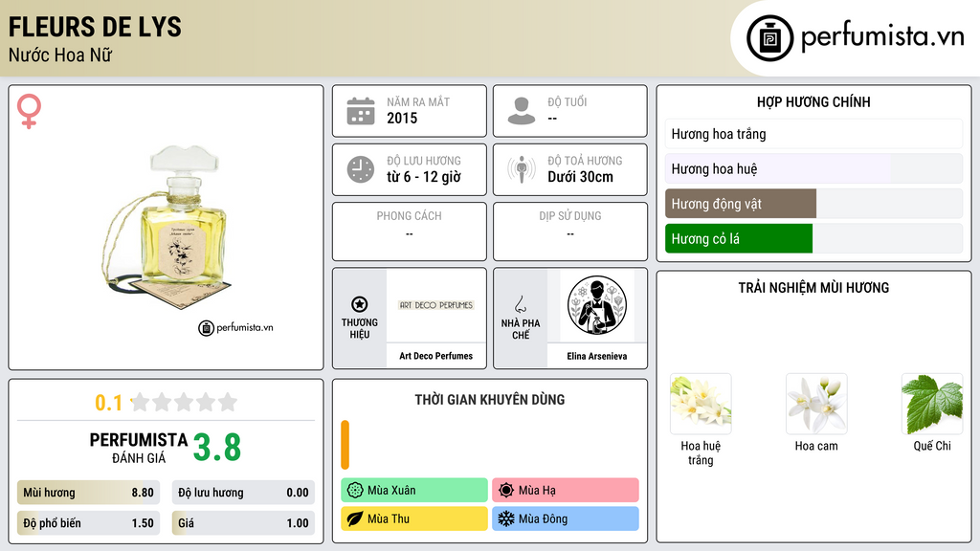This screenshot has height=551, width=980.
Task: Click the snowflake icon in Mùa Đông
Action: click(x=506, y=518)
